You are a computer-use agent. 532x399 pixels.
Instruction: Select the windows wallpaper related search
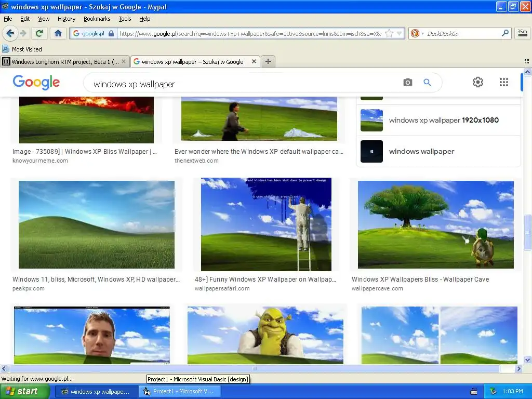[x=438, y=151]
